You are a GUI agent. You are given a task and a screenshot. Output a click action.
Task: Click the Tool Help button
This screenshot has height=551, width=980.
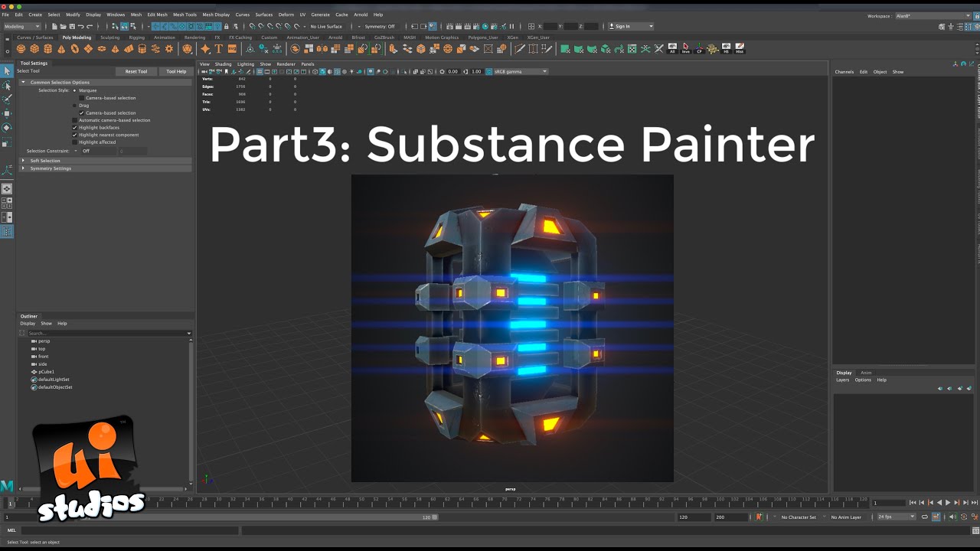click(x=176, y=71)
